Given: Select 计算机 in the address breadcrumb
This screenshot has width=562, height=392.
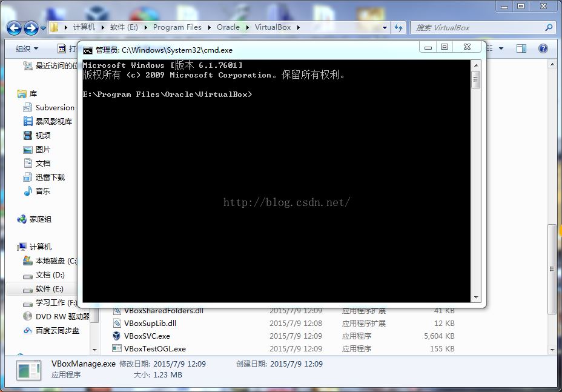Looking at the screenshot, I should (84, 27).
